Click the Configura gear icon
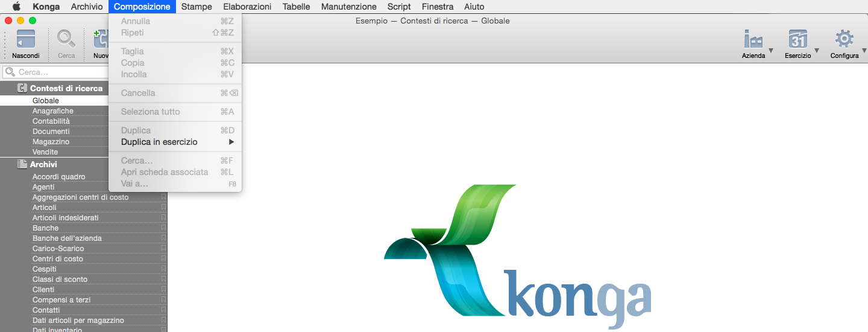This screenshot has width=868, height=332. 844,40
